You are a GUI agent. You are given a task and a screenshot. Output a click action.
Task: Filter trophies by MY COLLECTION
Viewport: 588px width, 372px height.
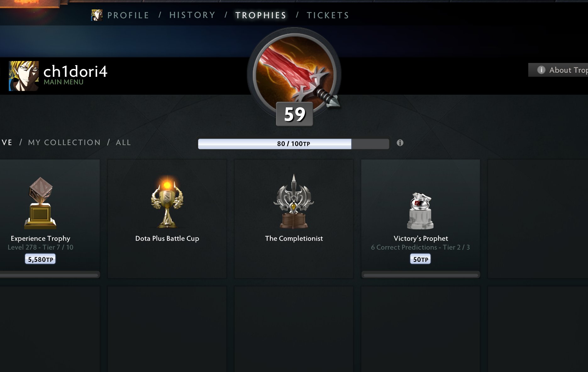[64, 143]
